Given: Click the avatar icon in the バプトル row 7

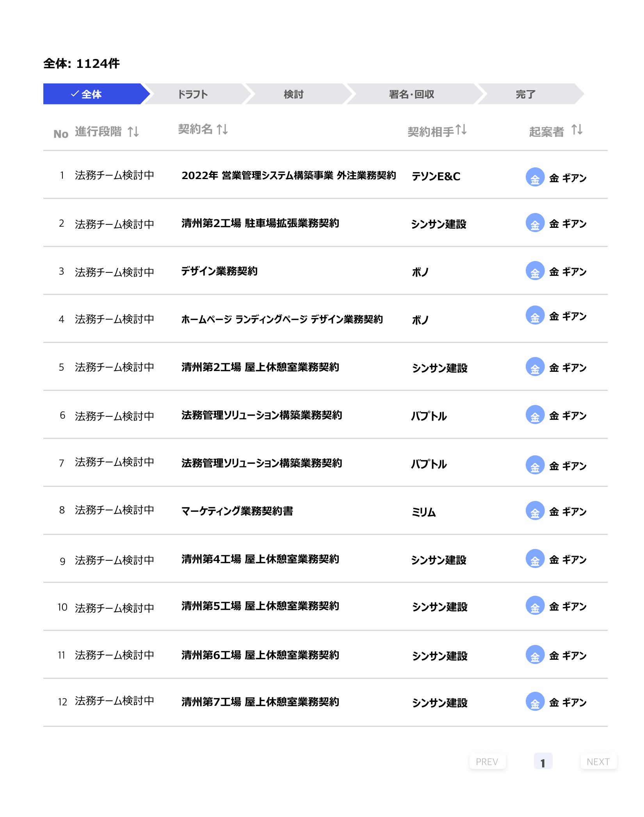Looking at the screenshot, I should coord(535,464).
